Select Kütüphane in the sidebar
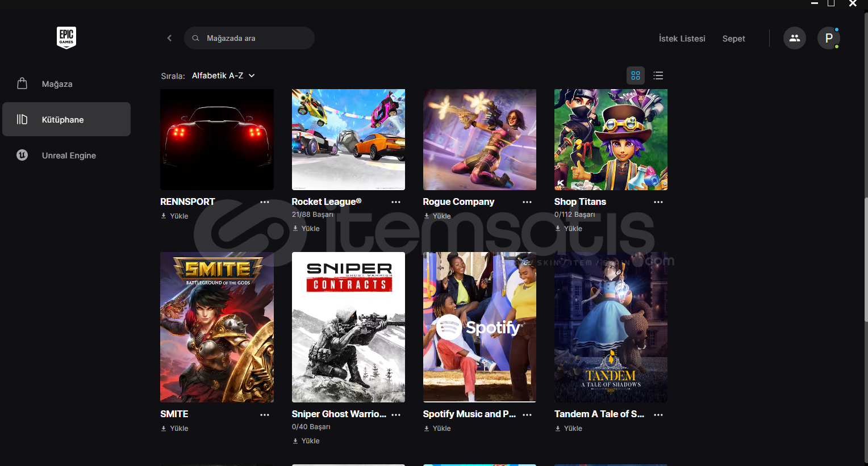The height and width of the screenshot is (466, 868). pos(66,119)
